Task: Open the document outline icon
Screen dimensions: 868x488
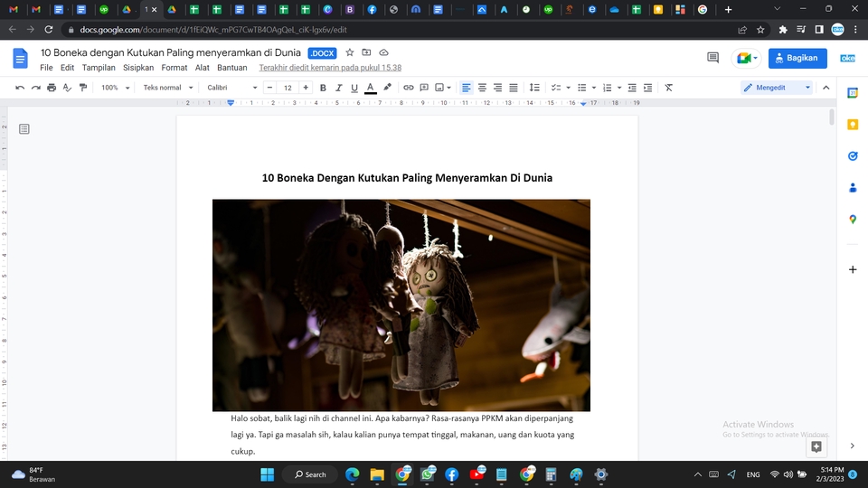Action: point(24,129)
